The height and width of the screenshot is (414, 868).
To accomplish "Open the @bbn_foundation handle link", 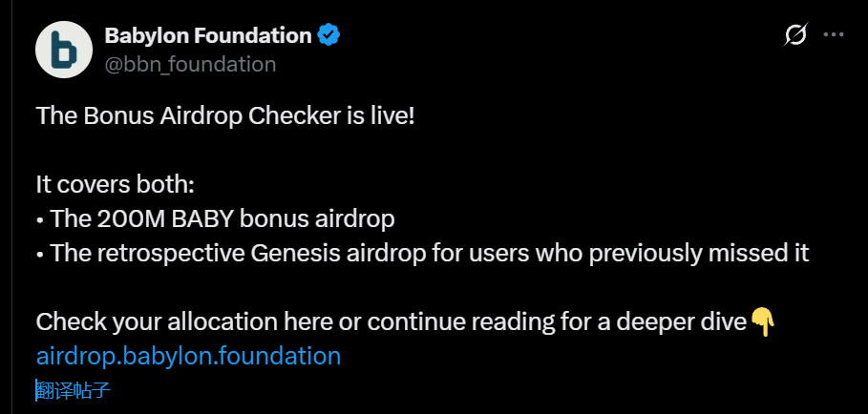I will pos(190,64).
